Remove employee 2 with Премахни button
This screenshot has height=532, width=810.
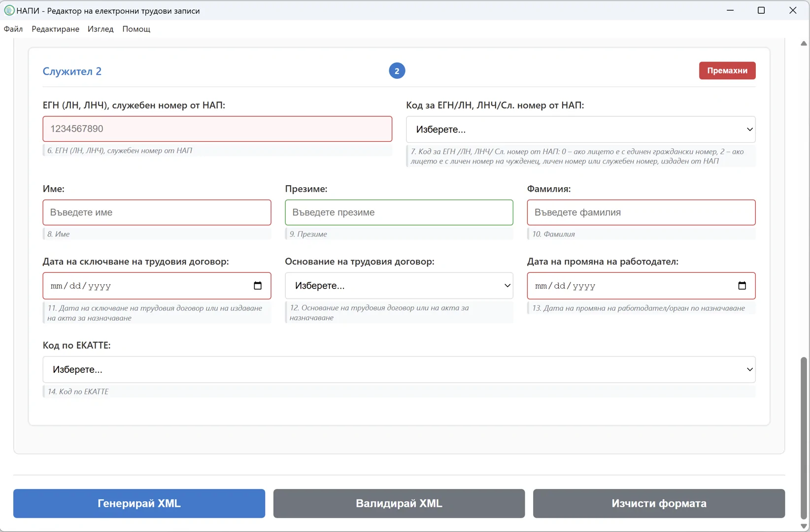(727, 70)
